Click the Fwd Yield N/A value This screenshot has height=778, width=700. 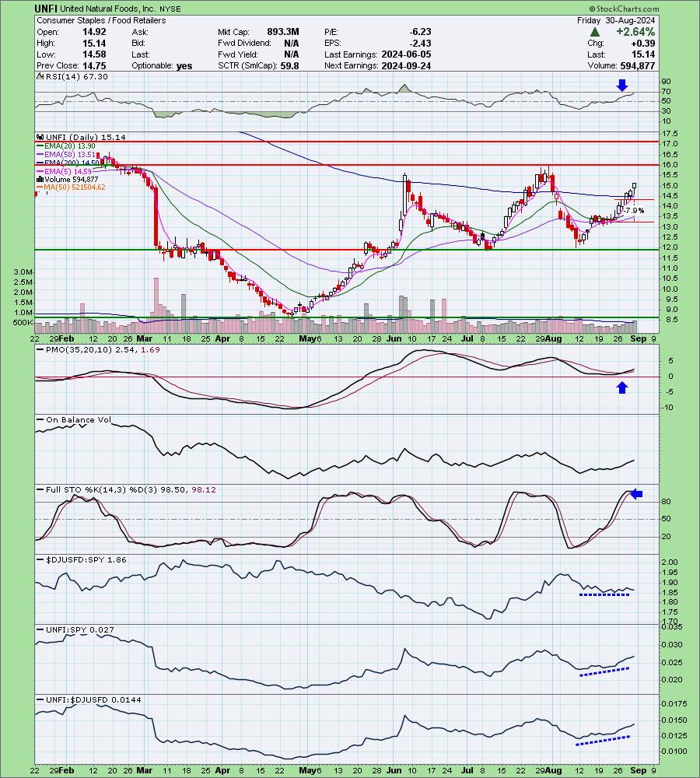click(291, 54)
